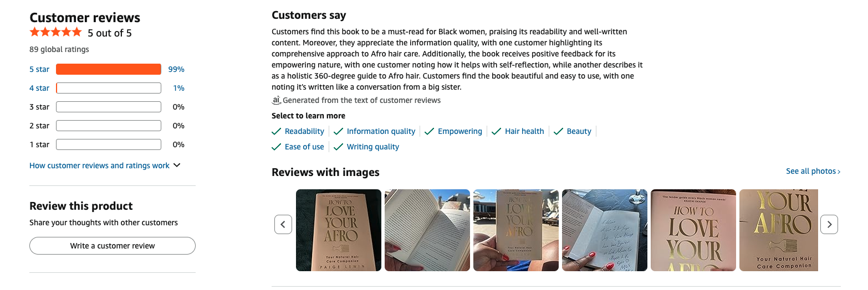Click the AI generated summary icon
868x290 pixels.
click(x=277, y=100)
